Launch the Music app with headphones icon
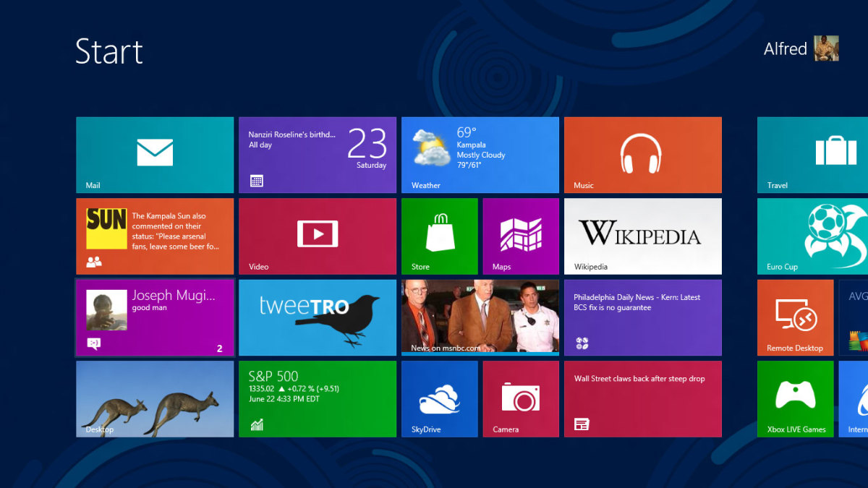868x488 pixels. coord(642,155)
